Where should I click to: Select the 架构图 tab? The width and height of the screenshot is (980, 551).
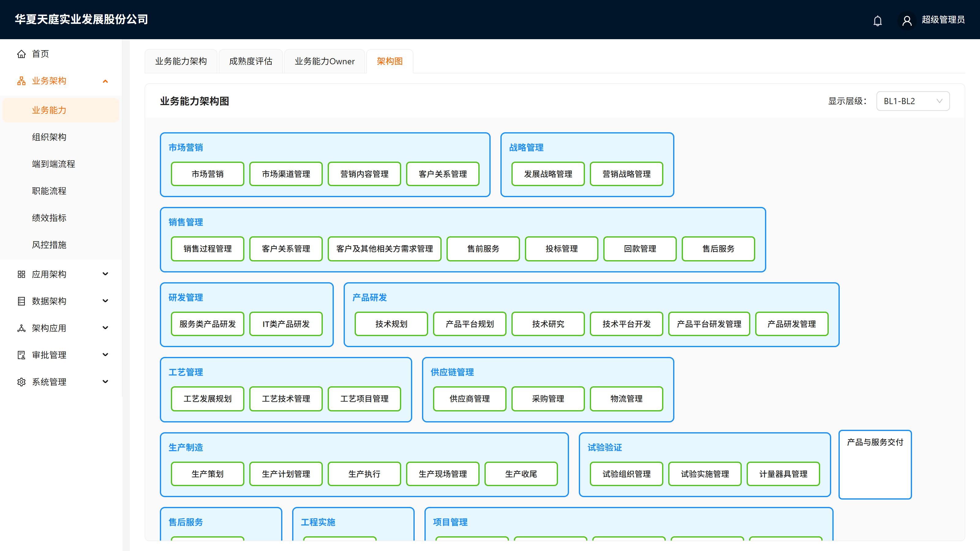[x=390, y=61]
